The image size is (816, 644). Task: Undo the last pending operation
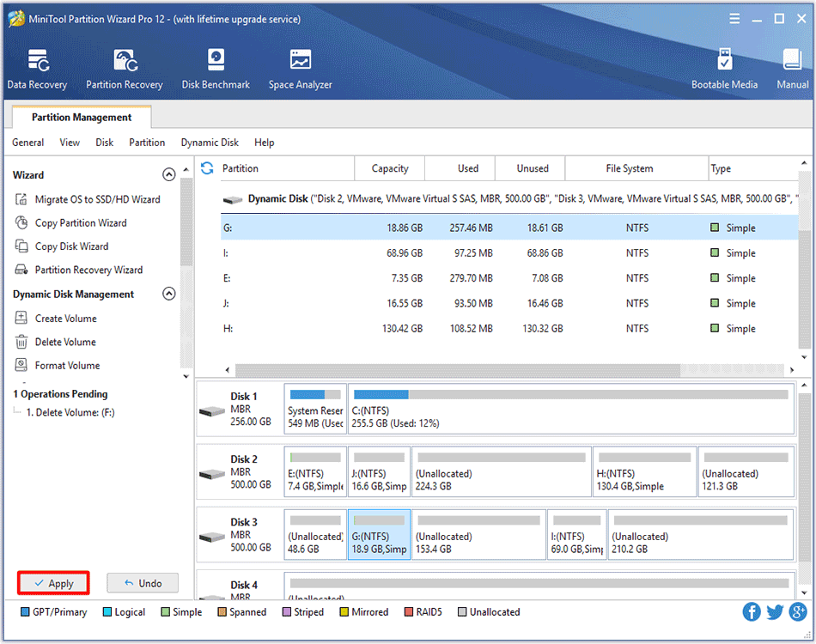point(143,583)
